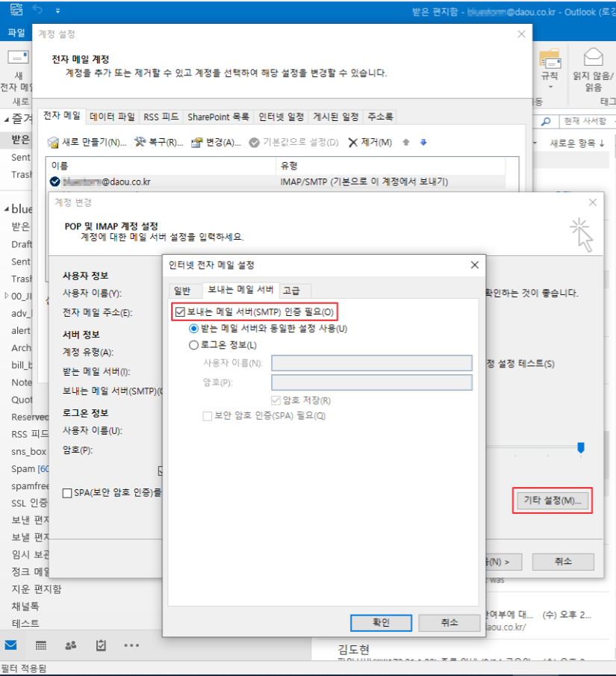Click the magnifier search icon in Outlook
This screenshot has height=676, width=616.
[546, 122]
